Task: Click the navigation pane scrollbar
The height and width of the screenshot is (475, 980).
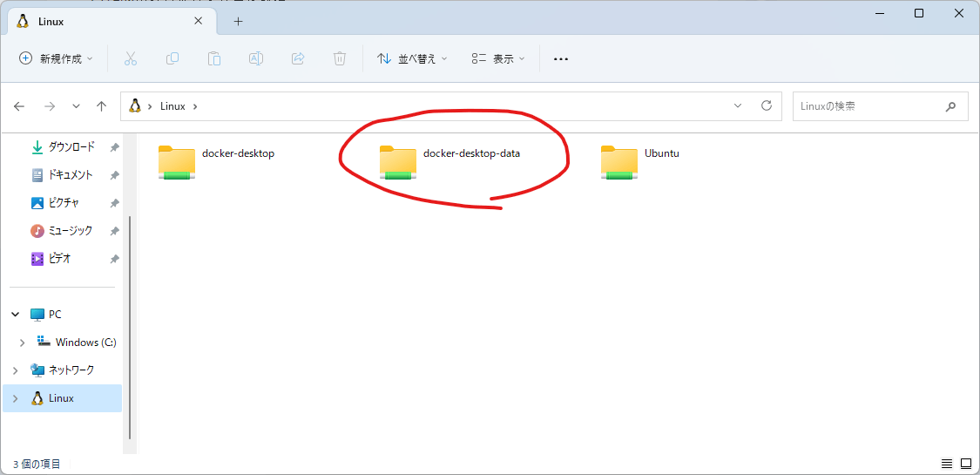Action: (x=130, y=327)
